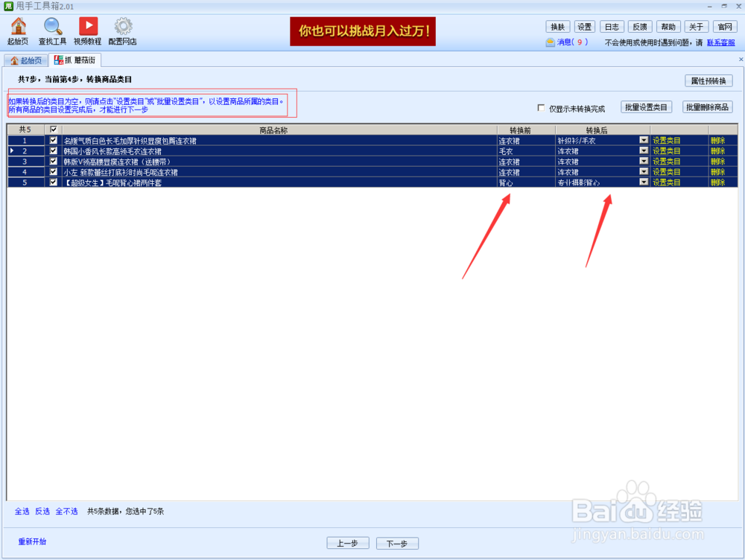Enable the 仅显示未转换完成 checkbox
The width and height of the screenshot is (745, 560).
pyautogui.click(x=541, y=106)
